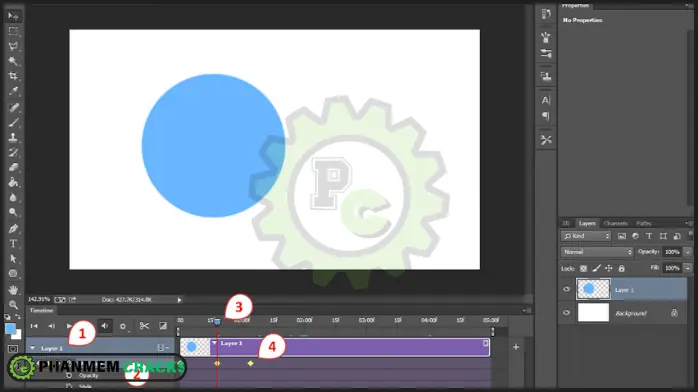The width and height of the screenshot is (698, 392).
Task: Select the Move tool
Action: [x=13, y=16]
